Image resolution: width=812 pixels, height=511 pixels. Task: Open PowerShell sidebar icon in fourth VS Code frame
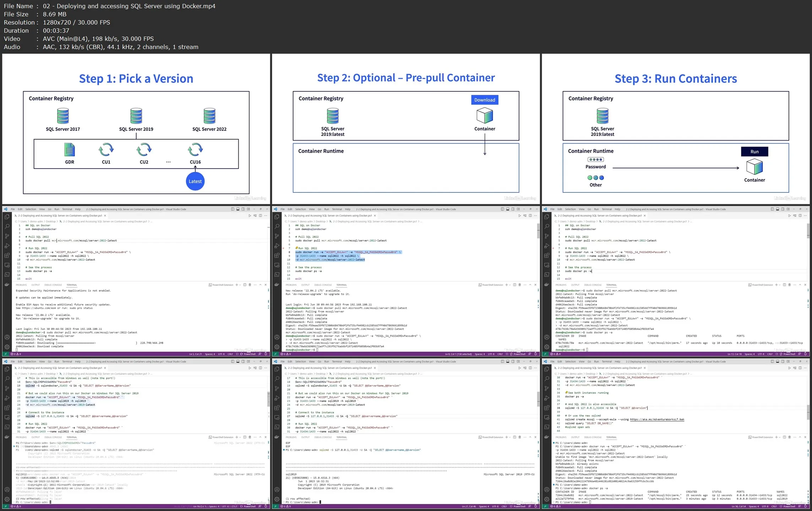point(7,427)
